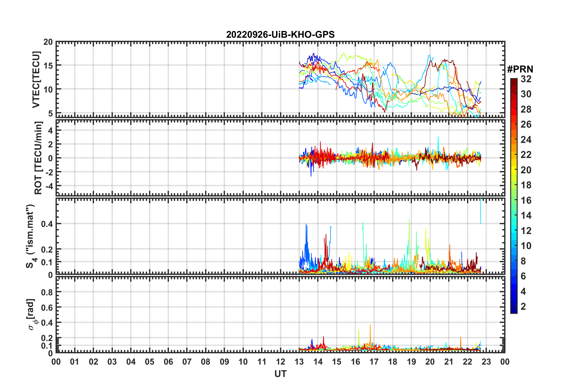Click colorbar tick label 32

pyautogui.click(x=526, y=79)
